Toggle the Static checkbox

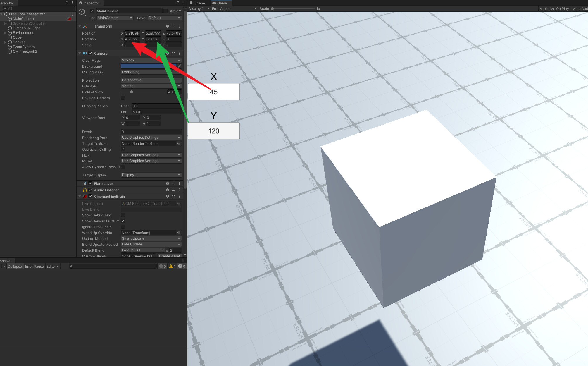[x=165, y=11]
